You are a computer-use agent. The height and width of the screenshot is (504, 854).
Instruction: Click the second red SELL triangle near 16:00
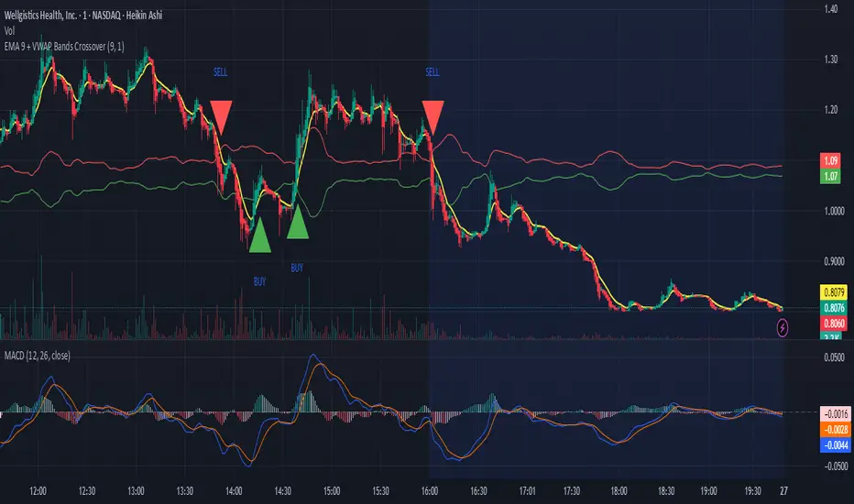pos(433,117)
